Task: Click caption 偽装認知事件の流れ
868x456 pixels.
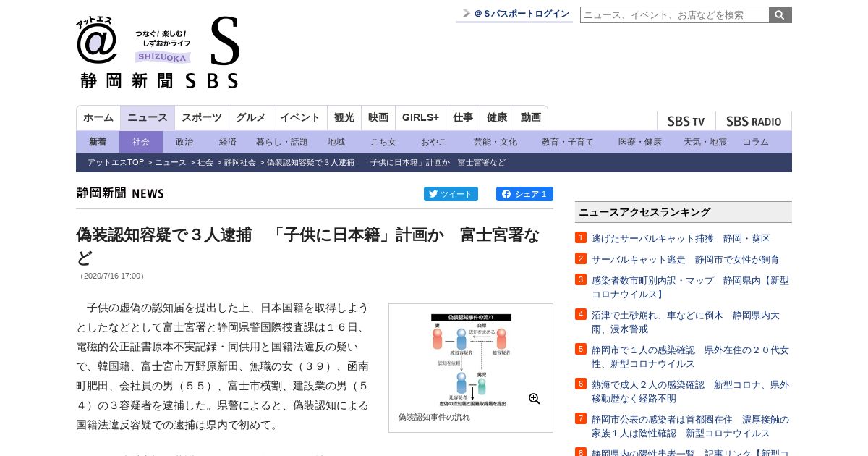Action: coord(434,418)
